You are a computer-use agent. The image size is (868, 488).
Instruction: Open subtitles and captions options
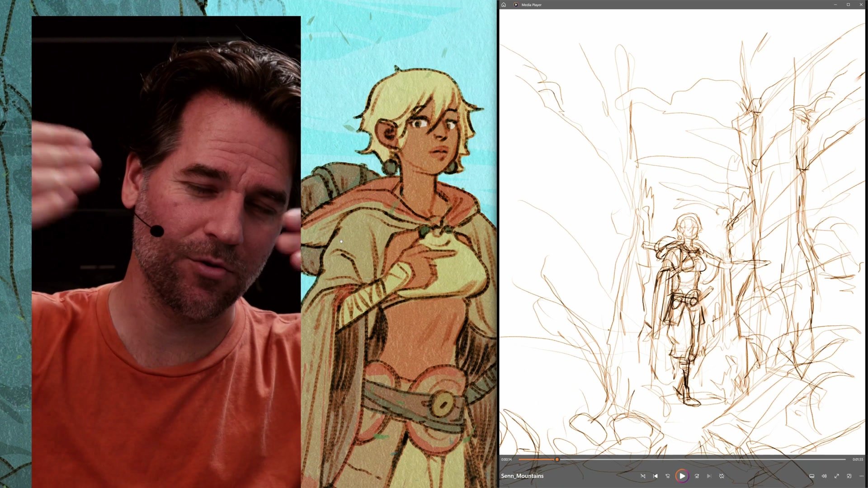(811, 476)
